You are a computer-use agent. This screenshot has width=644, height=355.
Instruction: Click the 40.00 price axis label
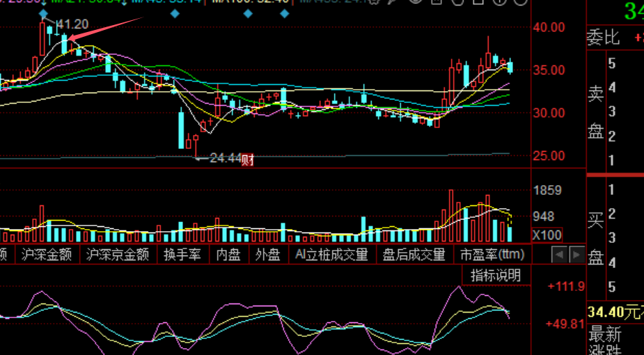tap(549, 28)
